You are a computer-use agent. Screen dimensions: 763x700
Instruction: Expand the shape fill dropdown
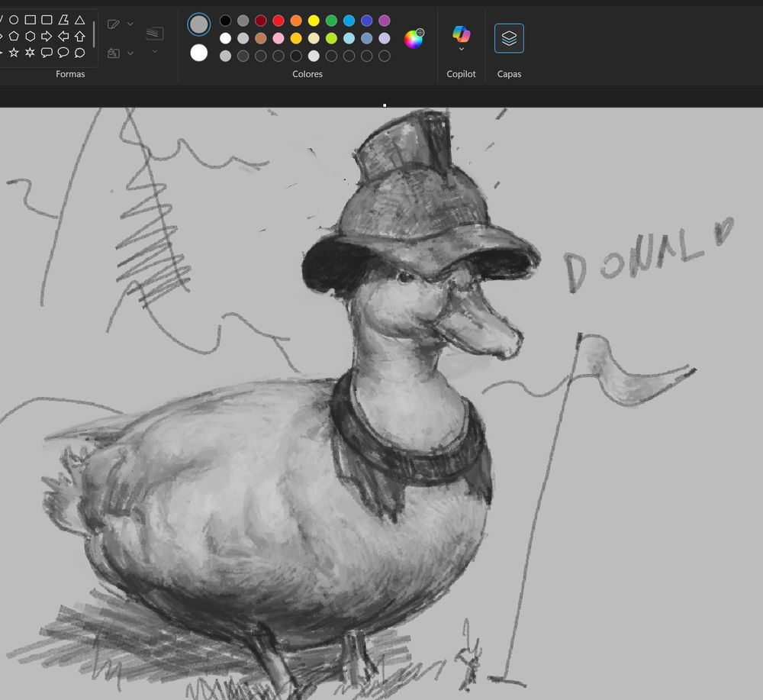(x=130, y=53)
